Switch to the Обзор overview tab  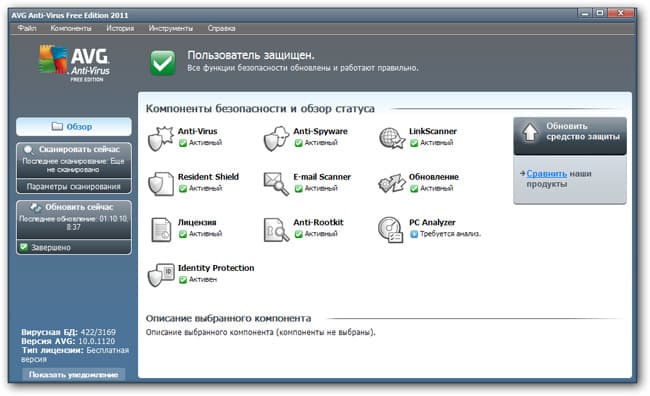[74, 126]
